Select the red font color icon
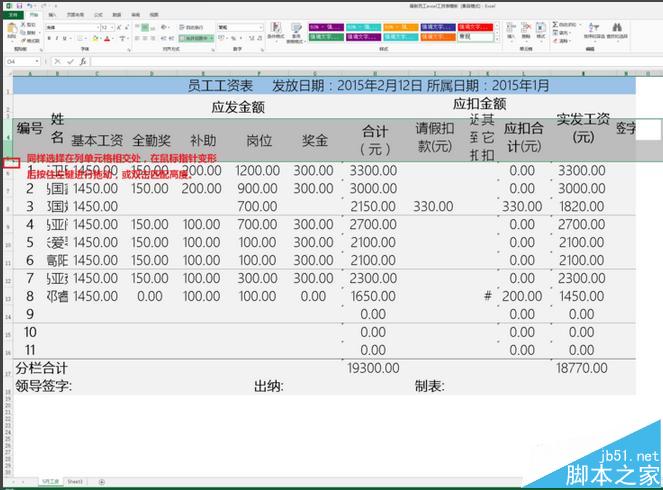 coord(107,38)
